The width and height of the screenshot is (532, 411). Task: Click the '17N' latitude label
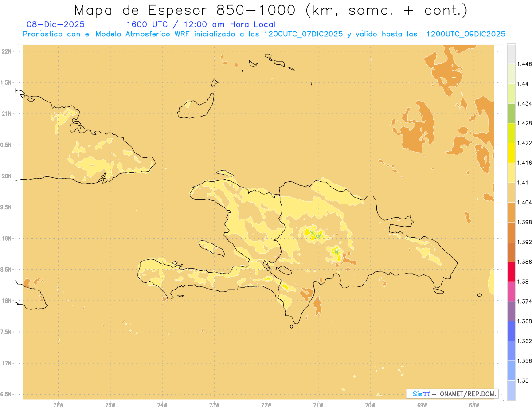coord(7,363)
